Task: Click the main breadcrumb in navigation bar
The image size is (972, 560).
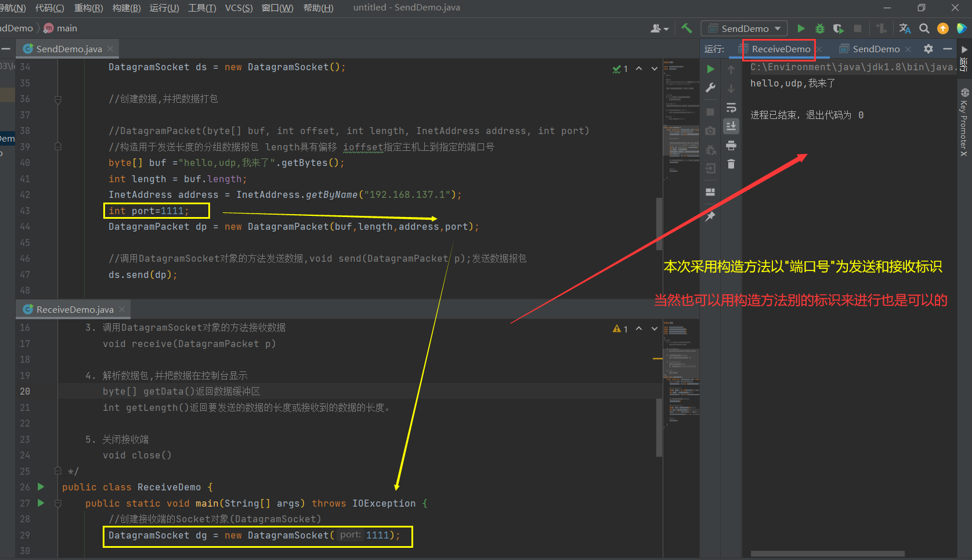Action: [x=66, y=28]
